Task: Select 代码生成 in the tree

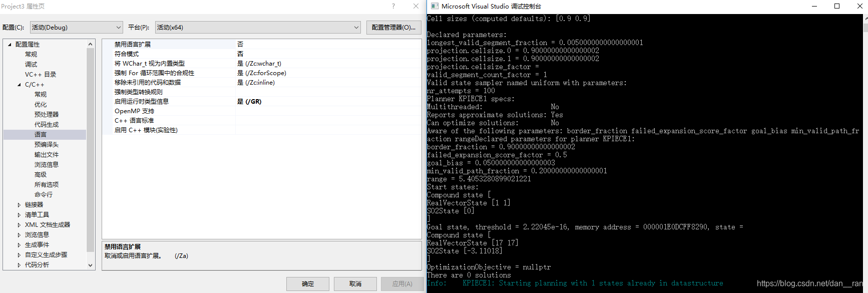Action: point(47,125)
